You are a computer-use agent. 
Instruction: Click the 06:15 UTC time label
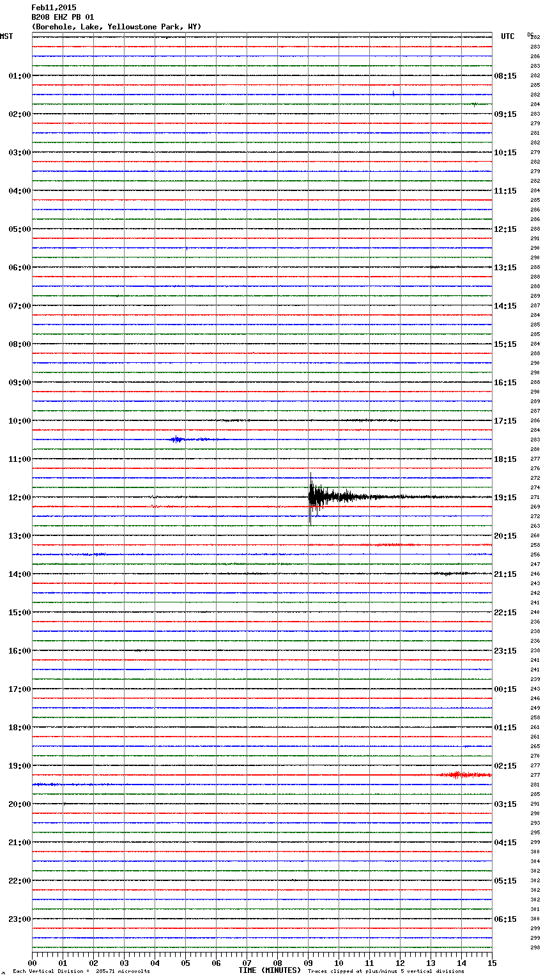coord(505,919)
